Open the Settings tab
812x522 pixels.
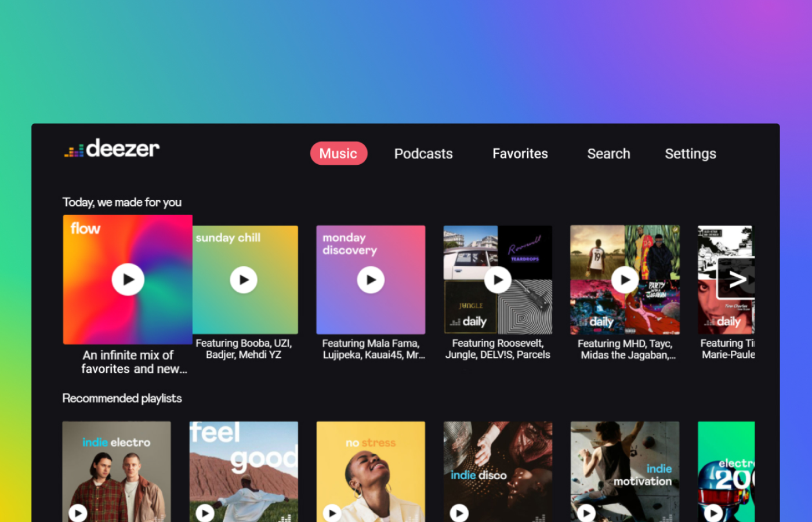[690, 154]
